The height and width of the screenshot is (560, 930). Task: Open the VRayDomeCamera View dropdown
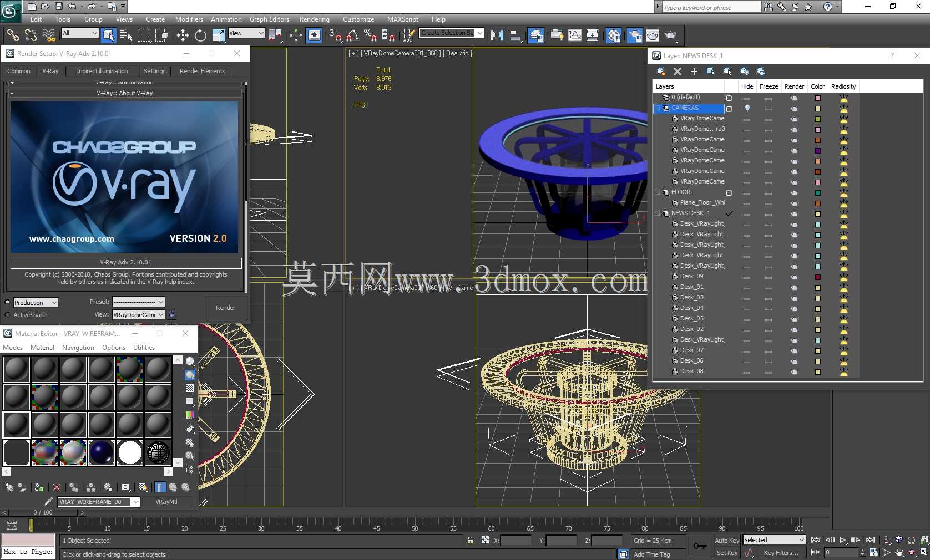[x=139, y=315]
